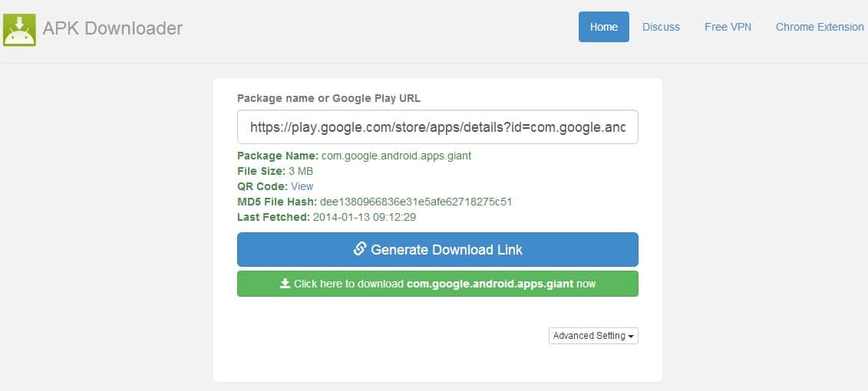Click the 3 MB File Size text
This screenshot has width=868, height=391.
tap(301, 171)
